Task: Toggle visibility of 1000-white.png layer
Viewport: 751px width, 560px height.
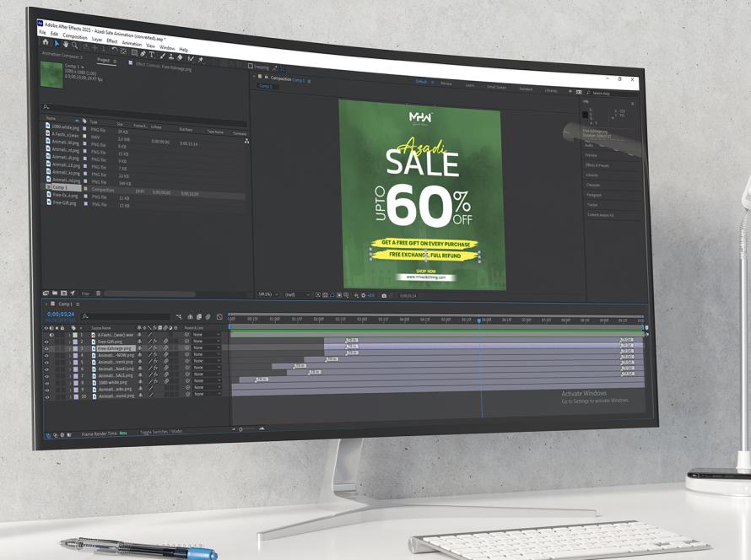Action: pyautogui.click(x=46, y=382)
